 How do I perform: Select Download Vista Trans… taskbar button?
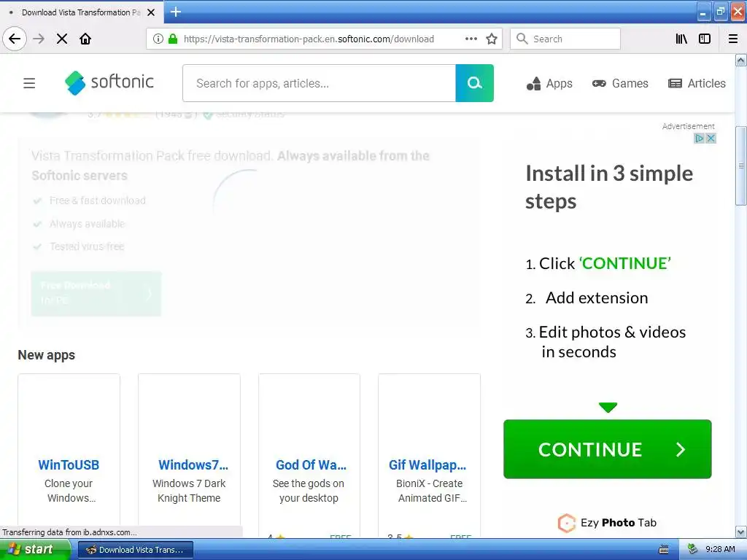tap(135, 550)
